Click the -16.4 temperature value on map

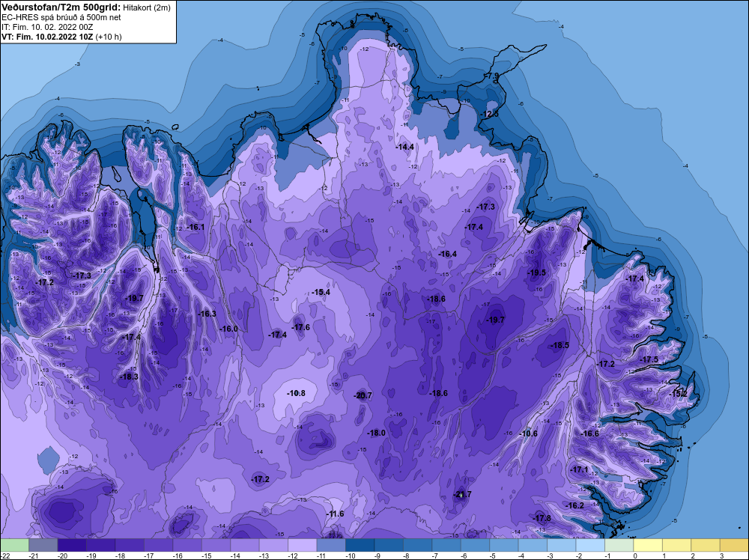click(x=447, y=254)
